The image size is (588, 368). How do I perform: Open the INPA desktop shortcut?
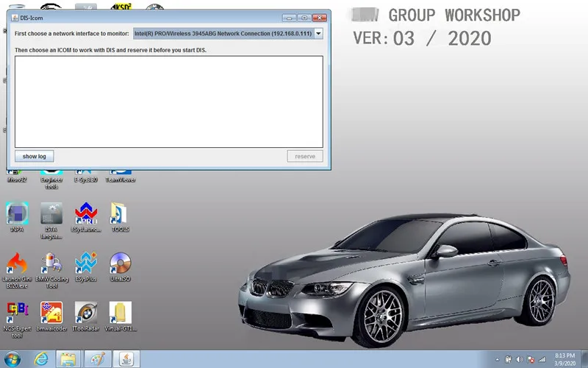[17, 217]
